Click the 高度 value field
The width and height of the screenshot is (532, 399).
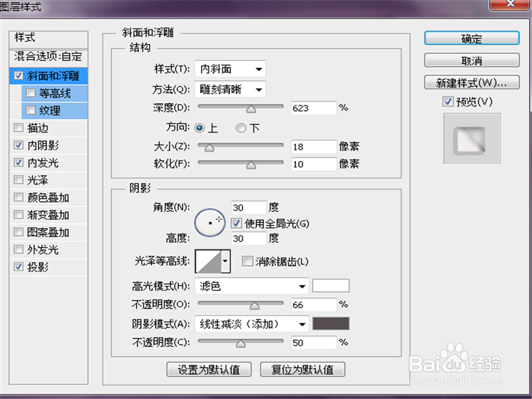point(249,239)
